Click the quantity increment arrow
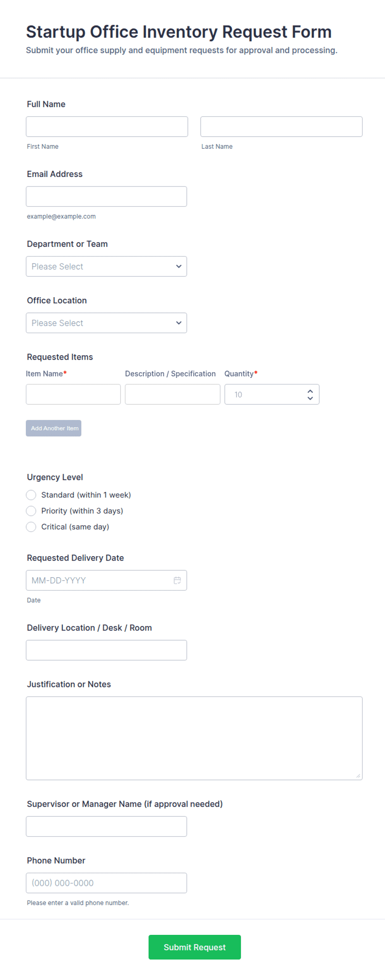The height and width of the screenshot is (980, 385). pos(310,390)
